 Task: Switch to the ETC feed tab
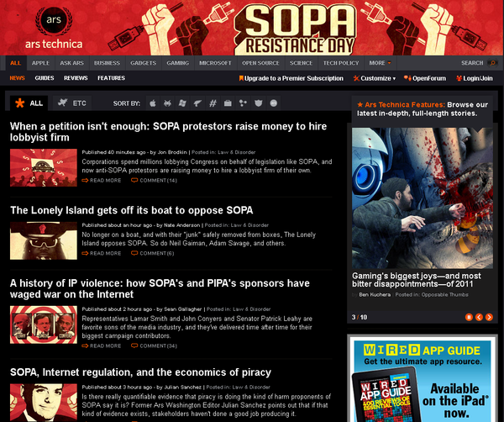(72, 103)
